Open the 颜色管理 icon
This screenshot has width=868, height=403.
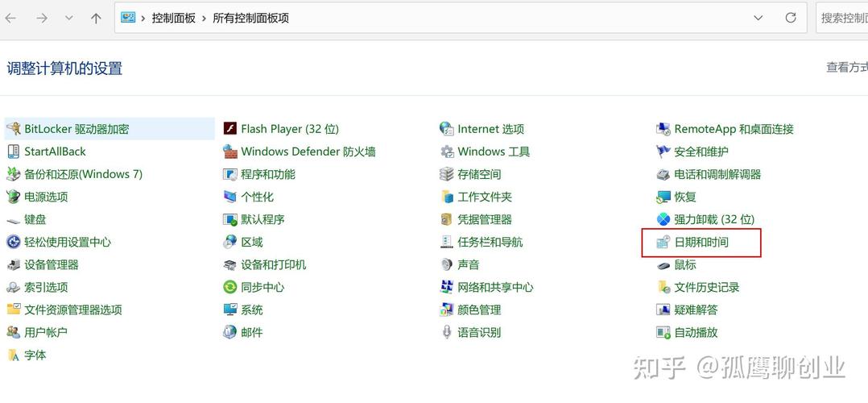pyautogui.click(x=447, y=310)
